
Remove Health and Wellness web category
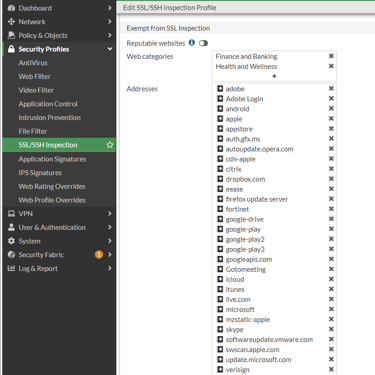click(331, 66)
